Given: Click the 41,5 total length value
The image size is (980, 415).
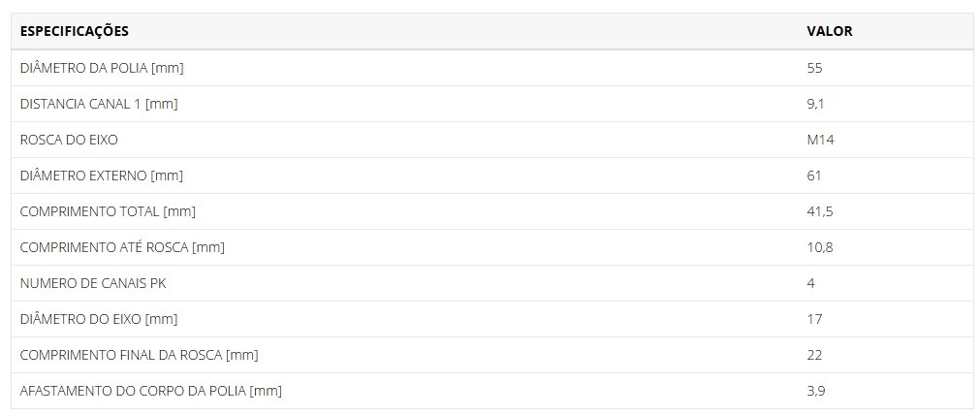Looking at the screenshot, I should [x=820, y=212].
